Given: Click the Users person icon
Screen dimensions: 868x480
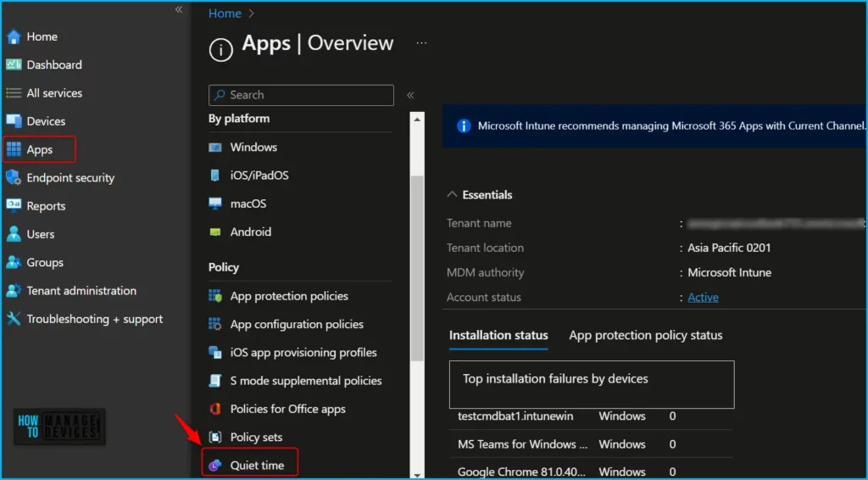Looking at the screenshot, I should (14, 234).
